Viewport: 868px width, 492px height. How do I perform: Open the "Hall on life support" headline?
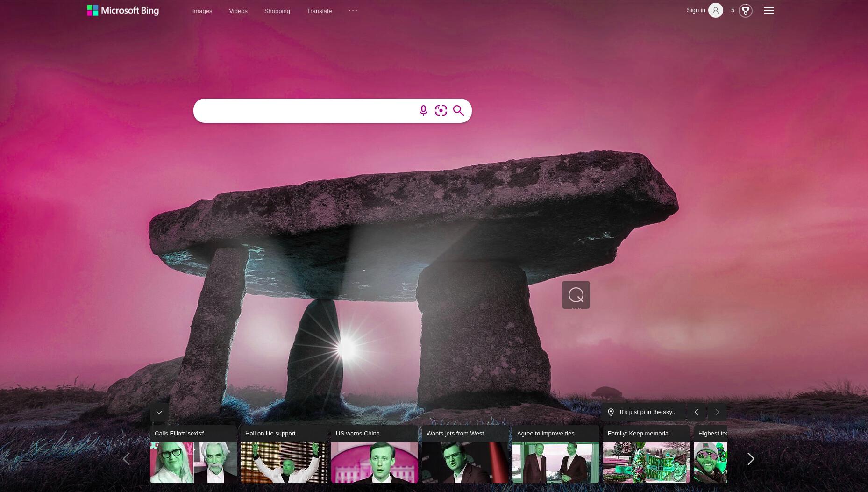[x=270, y=434]
